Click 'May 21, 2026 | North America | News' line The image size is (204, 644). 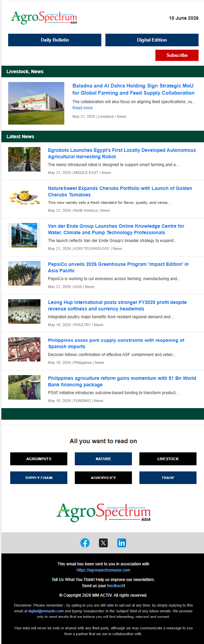pos(79,210)
